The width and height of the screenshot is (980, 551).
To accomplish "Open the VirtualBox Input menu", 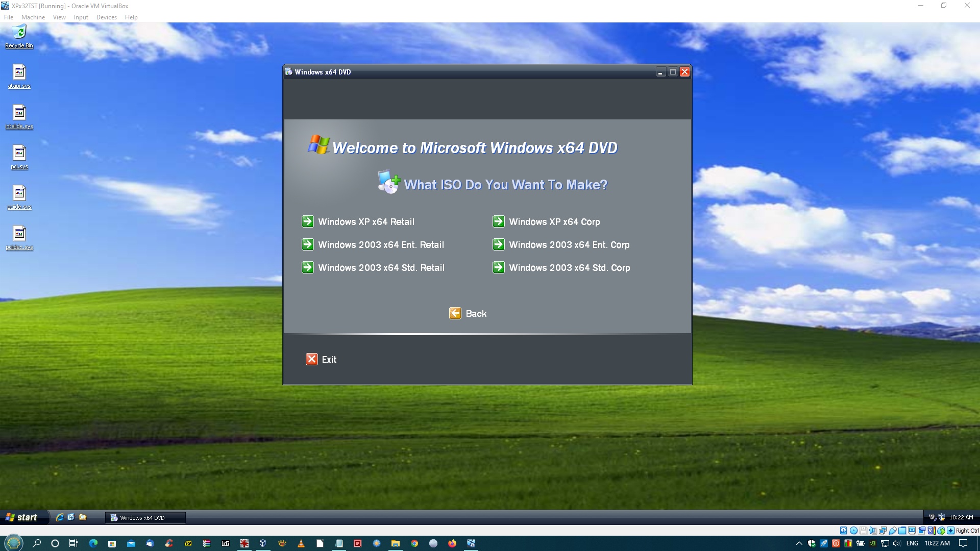I will (81, 17).
